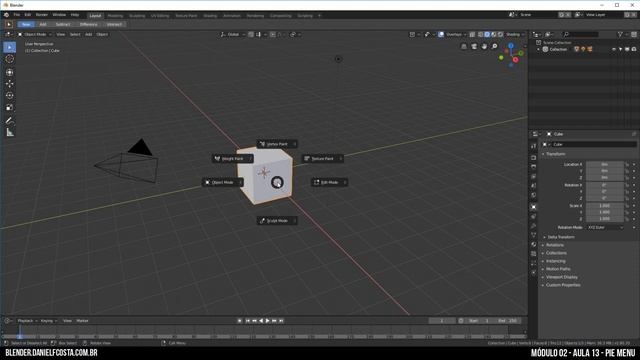Choose Weight Paint in pie menu
This screenshot has width=640, height=360.
click(x=232, y=159)
